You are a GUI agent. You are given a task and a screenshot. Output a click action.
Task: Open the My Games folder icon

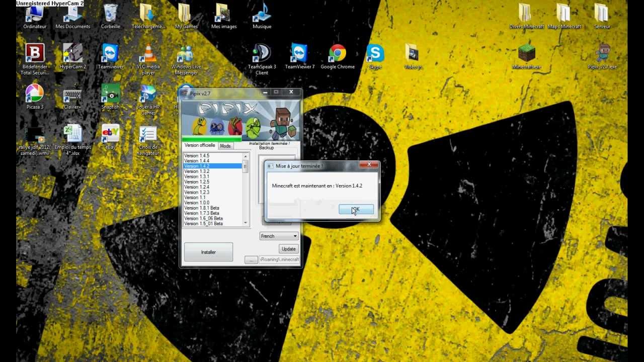click(x=186, y=16)
